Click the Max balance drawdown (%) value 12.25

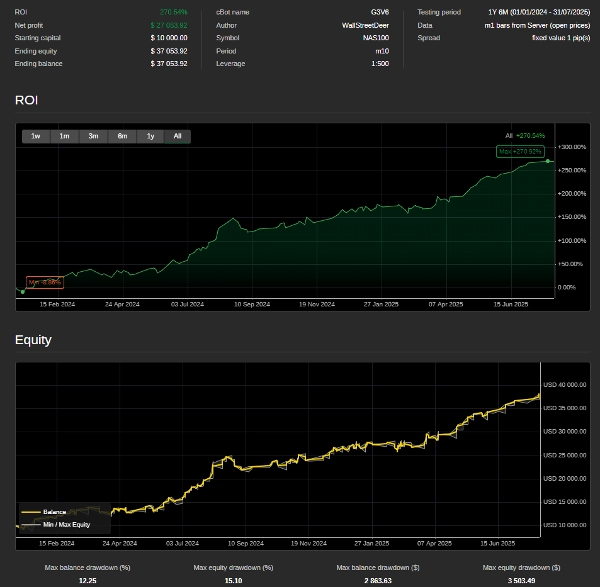point(87,580)
